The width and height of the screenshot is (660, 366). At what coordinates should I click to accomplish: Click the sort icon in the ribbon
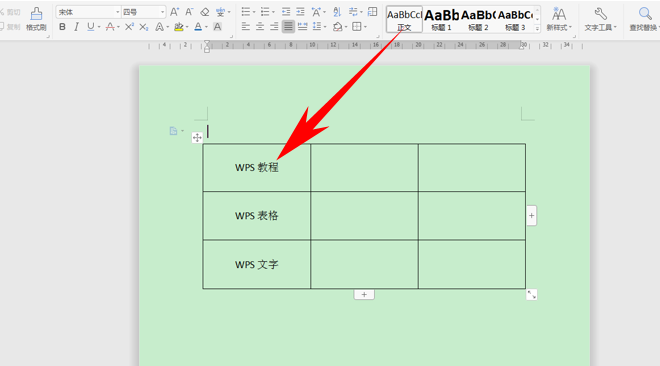337,12
